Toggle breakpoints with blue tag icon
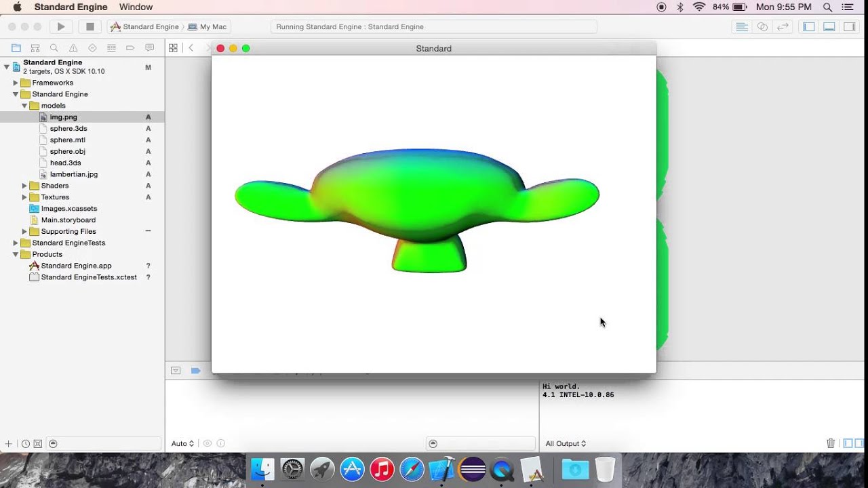 [x=195, y=371]
